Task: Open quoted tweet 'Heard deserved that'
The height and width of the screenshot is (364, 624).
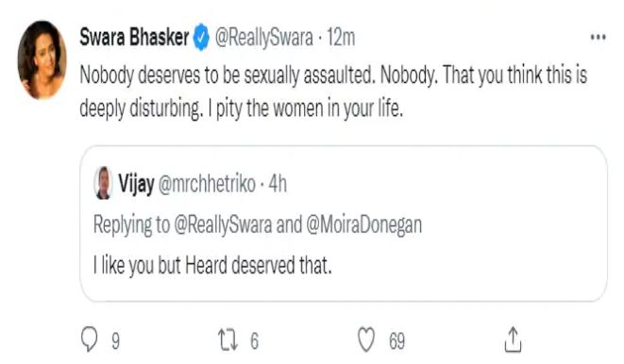Action: coord(344,223)
